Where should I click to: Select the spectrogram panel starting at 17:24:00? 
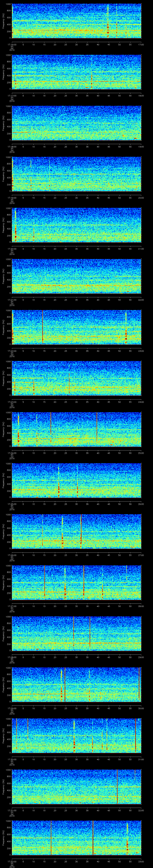pos(77,429)
